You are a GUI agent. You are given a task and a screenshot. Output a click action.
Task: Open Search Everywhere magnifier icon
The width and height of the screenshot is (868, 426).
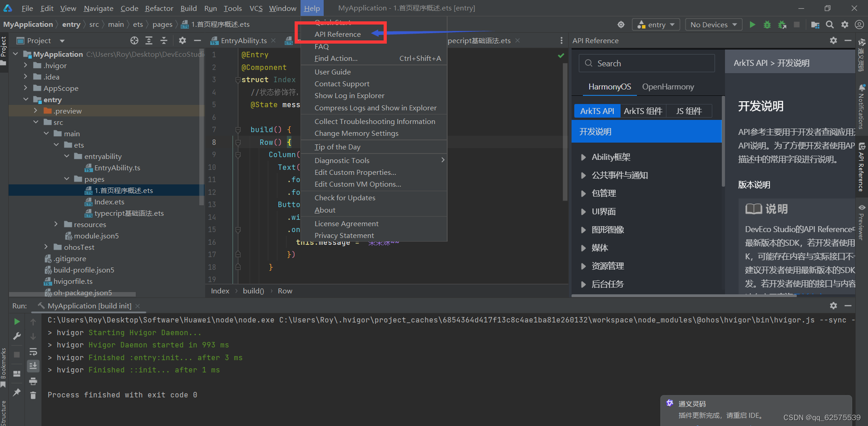click(x=830, y=25)
